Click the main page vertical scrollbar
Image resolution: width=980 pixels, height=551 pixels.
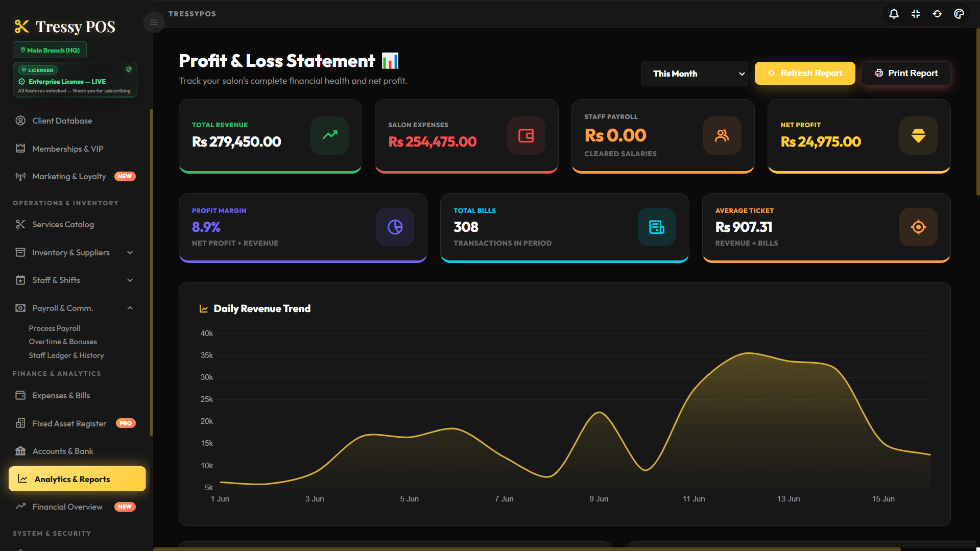click(977, 111)
